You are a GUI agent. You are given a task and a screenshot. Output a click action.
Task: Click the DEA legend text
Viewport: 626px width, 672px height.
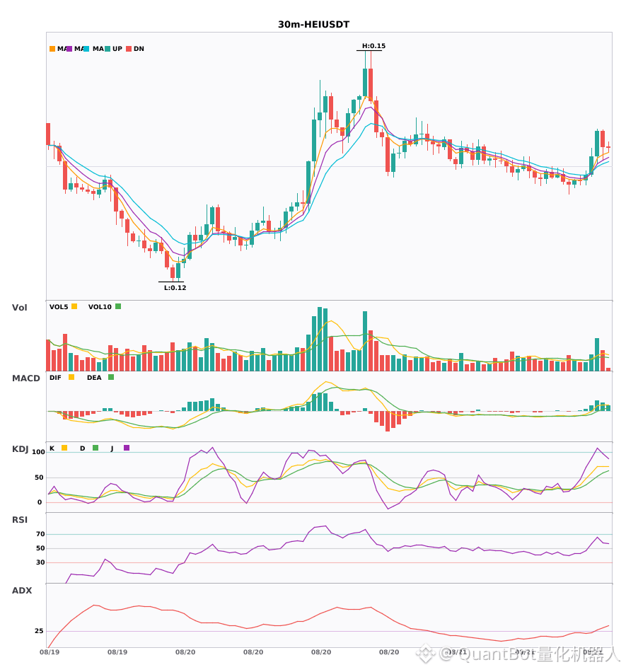pos(94,378)
